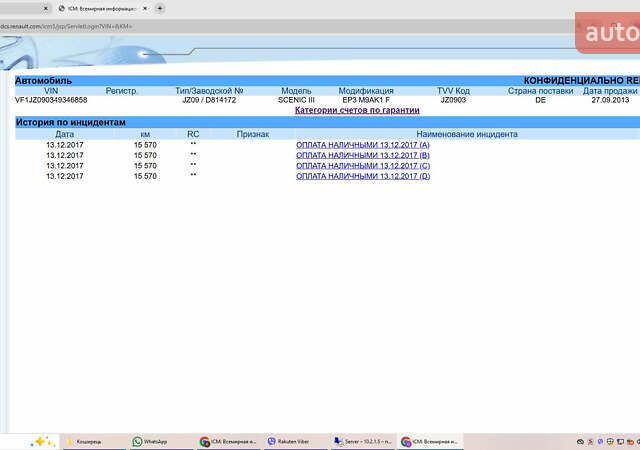
Task: Click the address bar with dcs.renault.com URL
Action: [x=200, y=25]
